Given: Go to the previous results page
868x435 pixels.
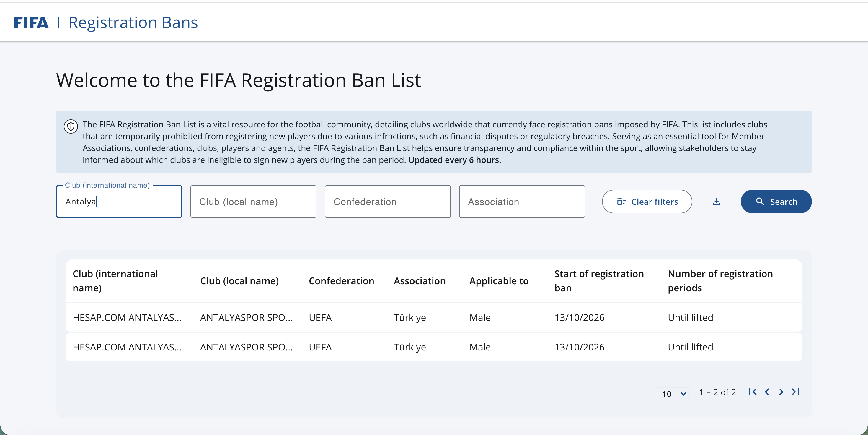Looking at the screenshot, I should 767,392.
